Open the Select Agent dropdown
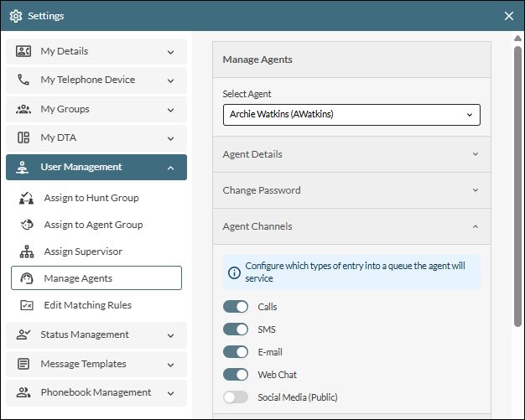525x420 pixels. pyautogui.click(x=351, y=115)
